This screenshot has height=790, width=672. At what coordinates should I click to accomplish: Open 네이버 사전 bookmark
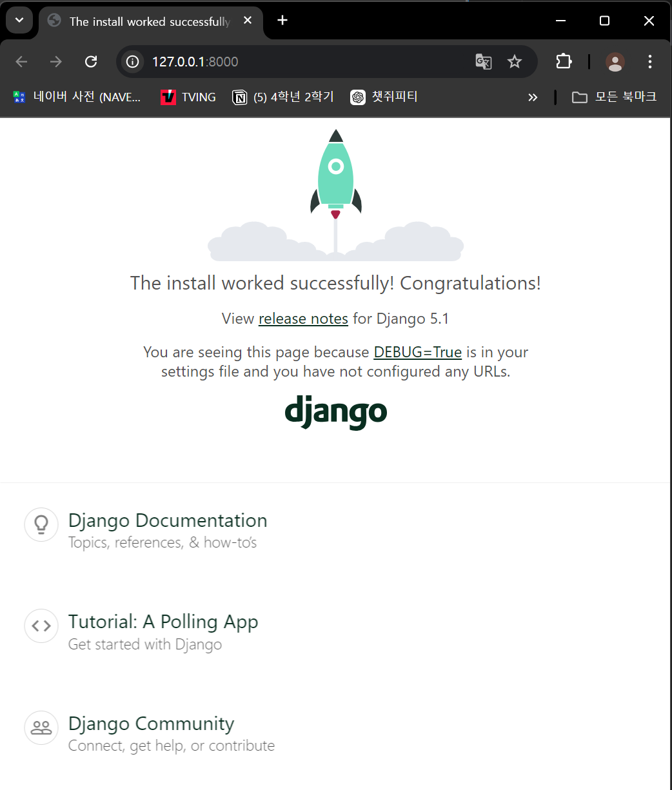(77, 97)
